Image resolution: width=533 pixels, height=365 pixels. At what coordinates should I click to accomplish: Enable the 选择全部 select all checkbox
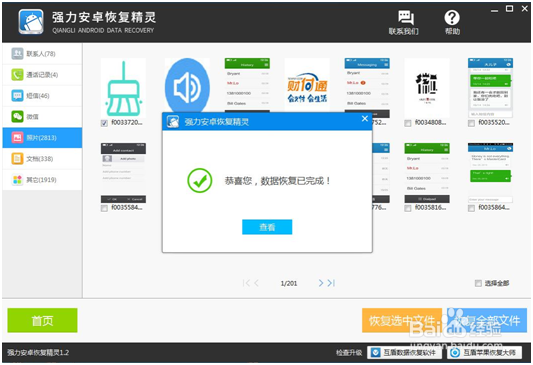tap(478, 283)
